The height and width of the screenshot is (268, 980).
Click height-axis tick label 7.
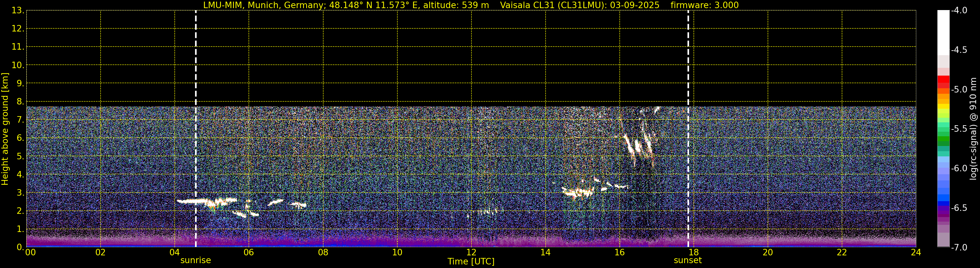point(20,120)
